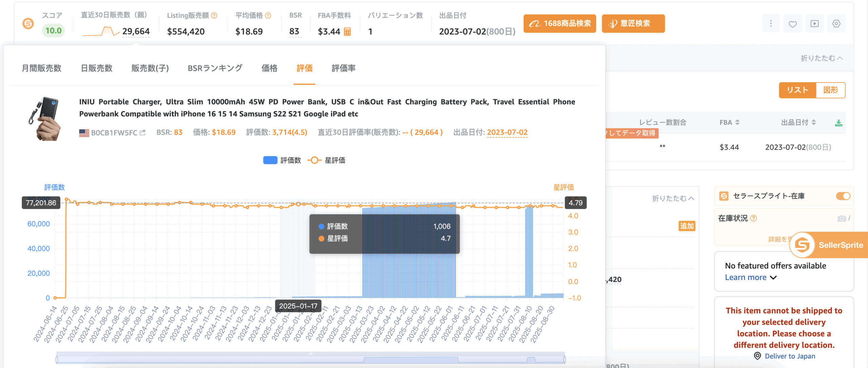Expand the Learn more chevron
Screen dimensions: 868x368
[773, 278]
